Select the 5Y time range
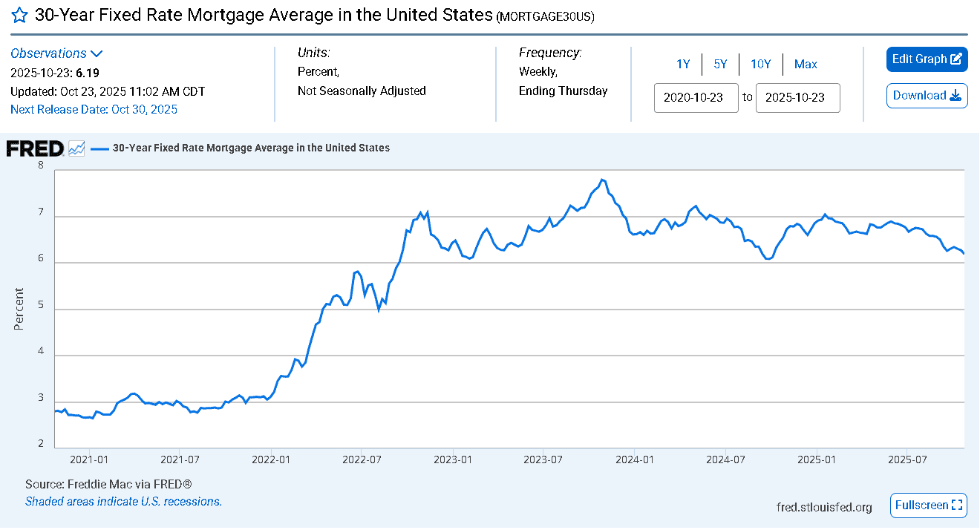This screenshot has height=530, width=980. (x=720, y=65)
